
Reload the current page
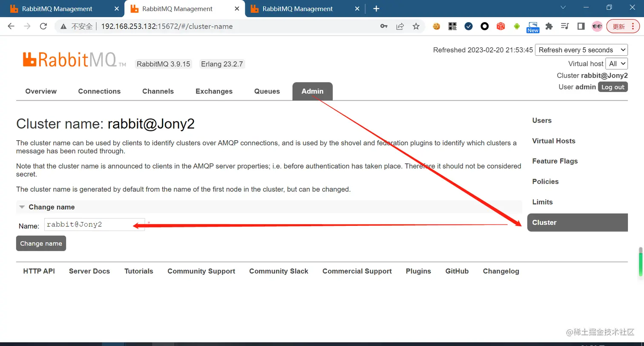tap(43, 26)
